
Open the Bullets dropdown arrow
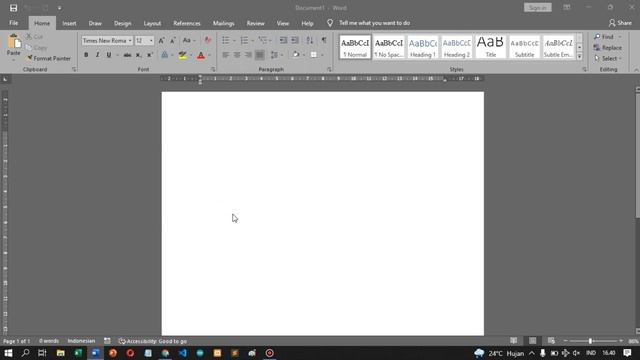point(234,40)
